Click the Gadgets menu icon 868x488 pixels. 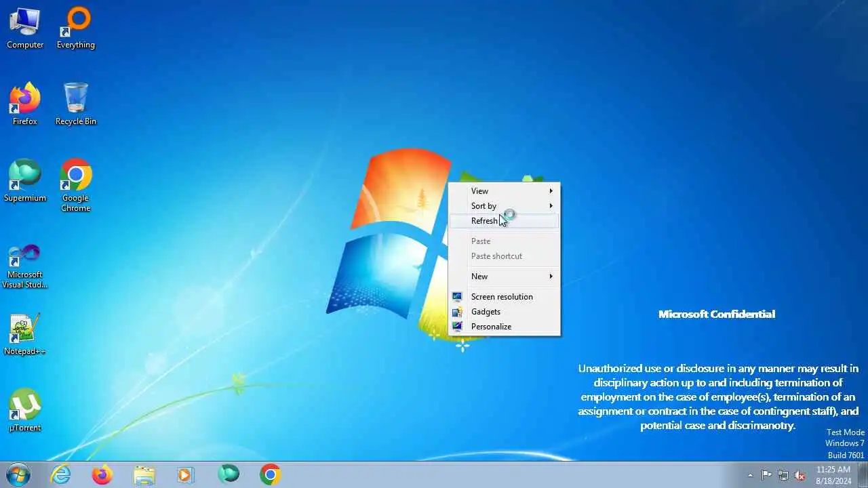(x=458, y=312)
